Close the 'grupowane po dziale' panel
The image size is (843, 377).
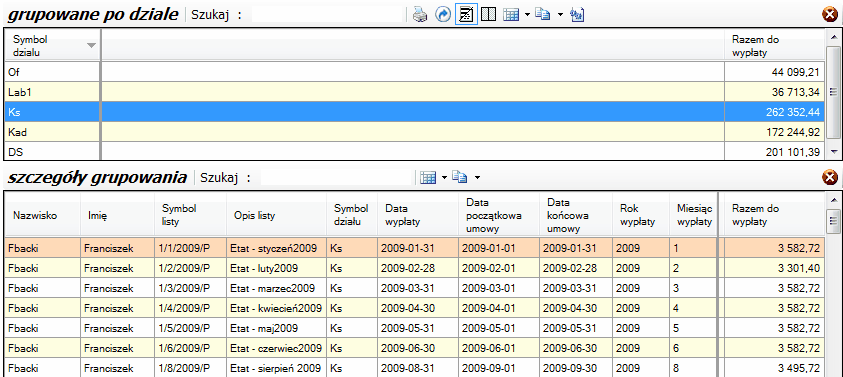(x=830, y=15)
